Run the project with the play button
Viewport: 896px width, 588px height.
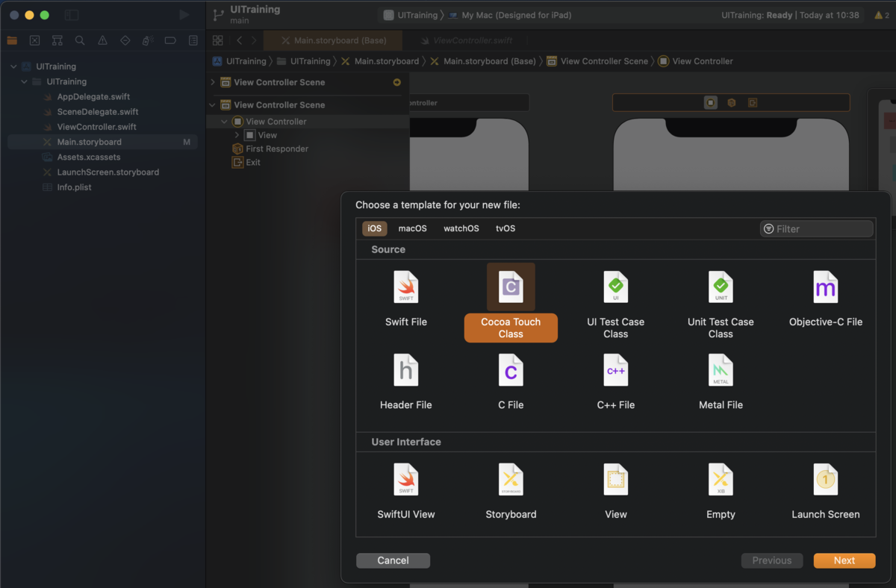click(x=184, y=15)
